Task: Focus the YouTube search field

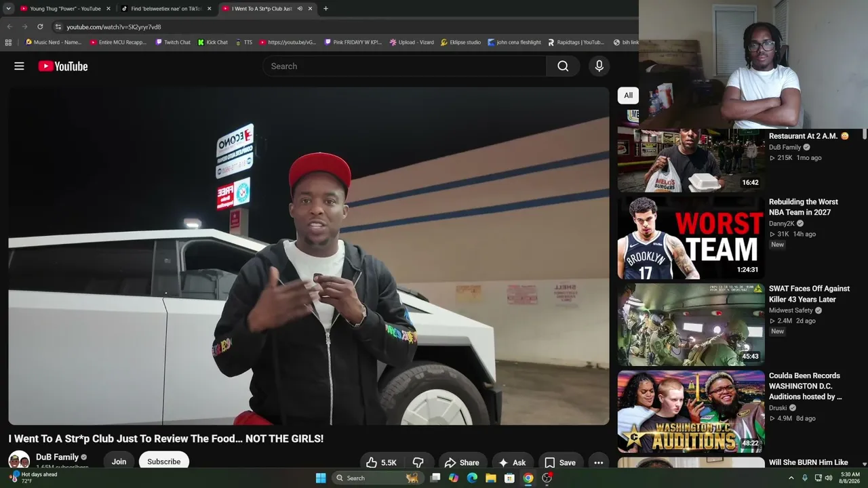Action: click(404, 66)
